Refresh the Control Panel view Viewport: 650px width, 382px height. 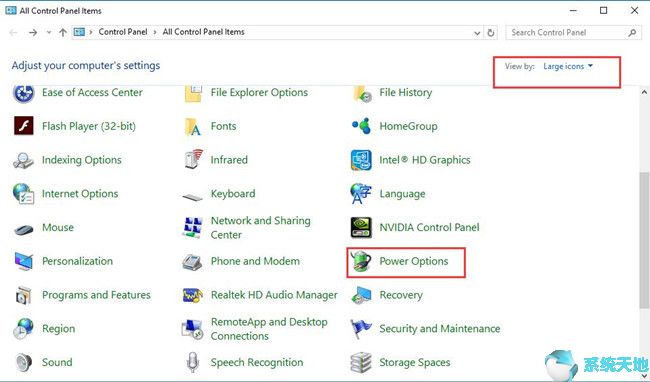point(491,33)
